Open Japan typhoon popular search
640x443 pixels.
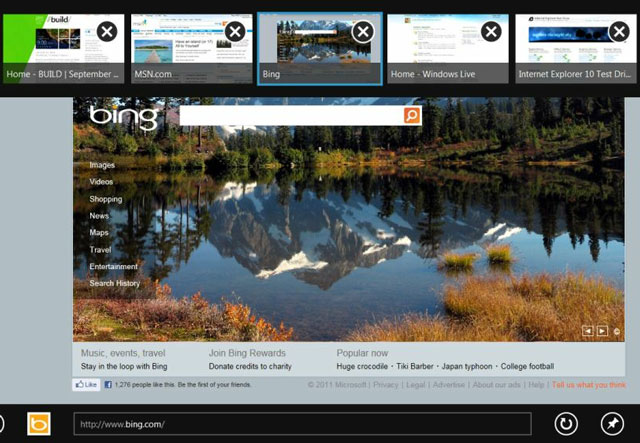[x=467, y=366]
